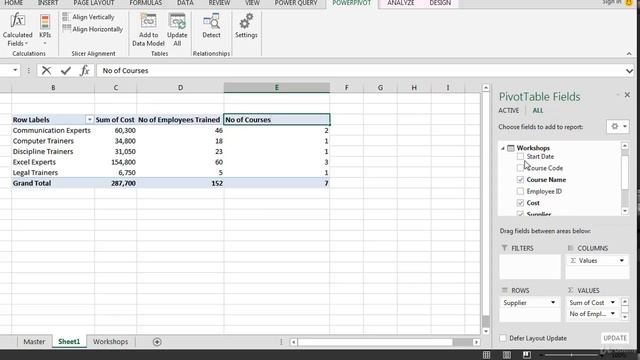Click horizontal scrollbar left arrow
640x360 pixels.
[293, 342]
